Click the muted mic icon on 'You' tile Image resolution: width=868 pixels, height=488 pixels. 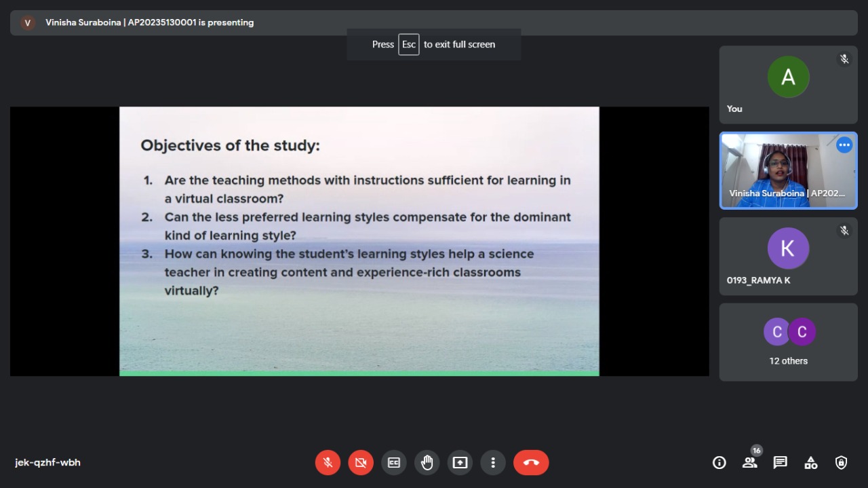pyautogui.click(x=844, y=59)
